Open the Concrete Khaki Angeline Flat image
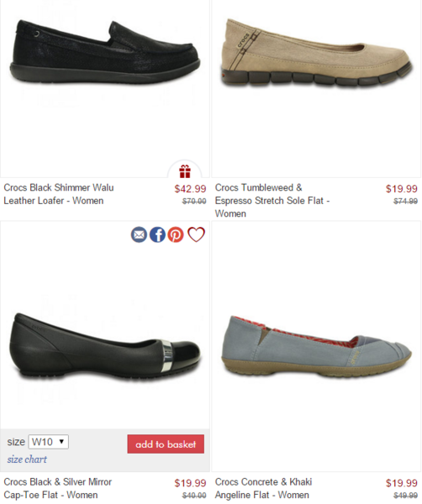422x504 pixels. click(x=316, y=347)
